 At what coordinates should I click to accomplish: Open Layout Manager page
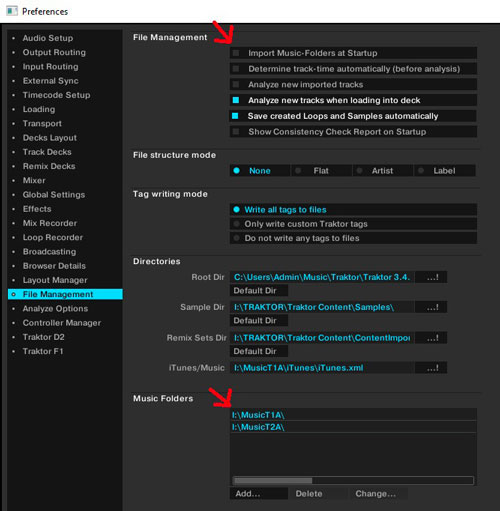pyautogui.click(x=55, y=280)
